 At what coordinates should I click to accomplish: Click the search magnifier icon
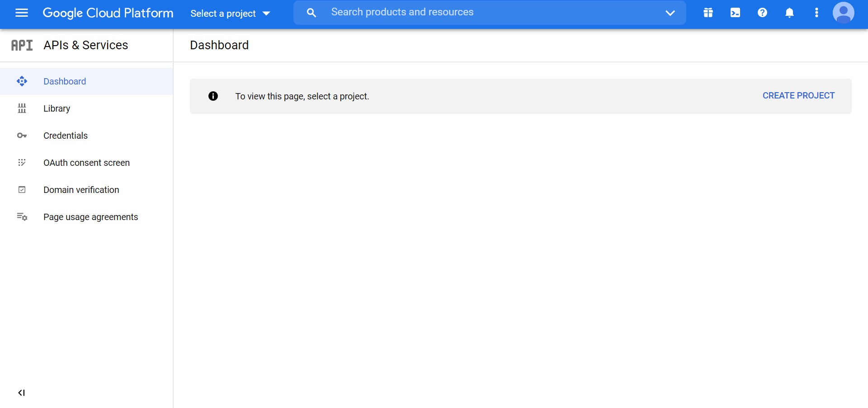coord(311,13)
